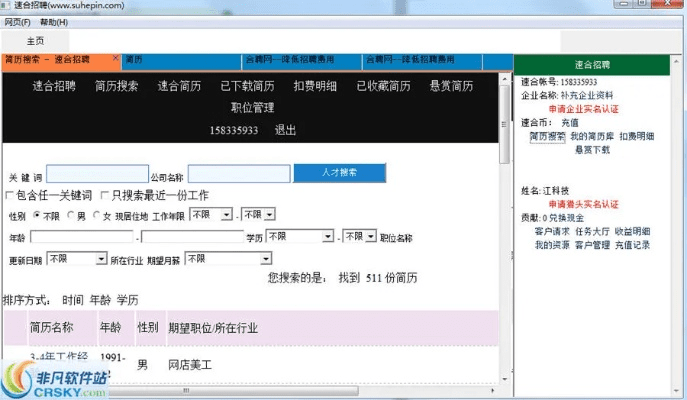Sort results by 时间

[72, 300]
